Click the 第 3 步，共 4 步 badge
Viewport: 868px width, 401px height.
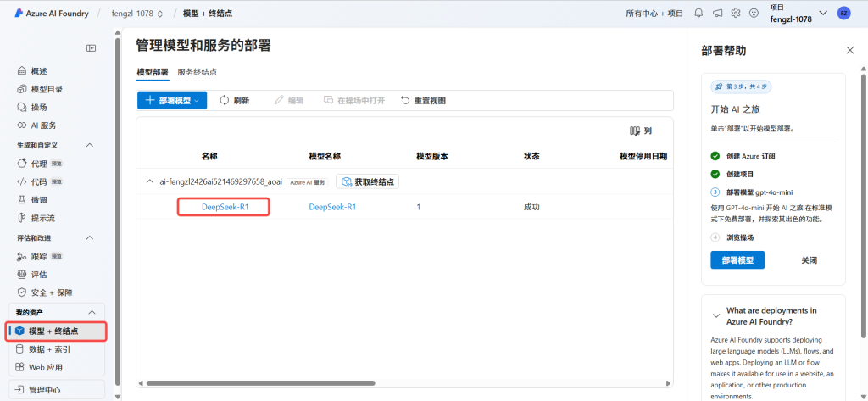741,86
